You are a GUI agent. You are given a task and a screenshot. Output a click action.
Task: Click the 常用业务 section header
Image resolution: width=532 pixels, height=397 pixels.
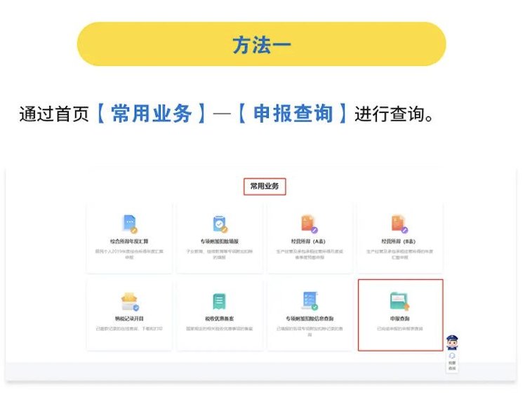pos(265,187)
